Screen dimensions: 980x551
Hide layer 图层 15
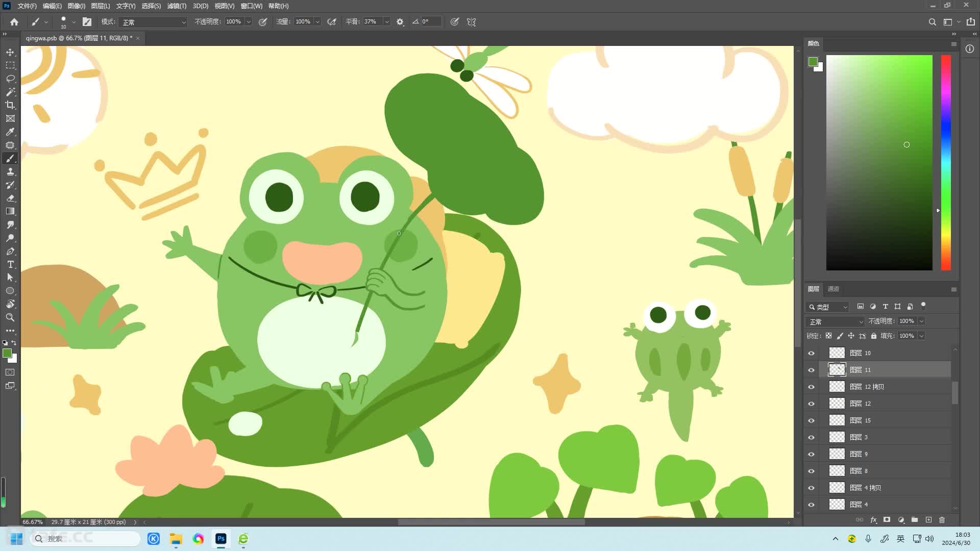point(811,420)
